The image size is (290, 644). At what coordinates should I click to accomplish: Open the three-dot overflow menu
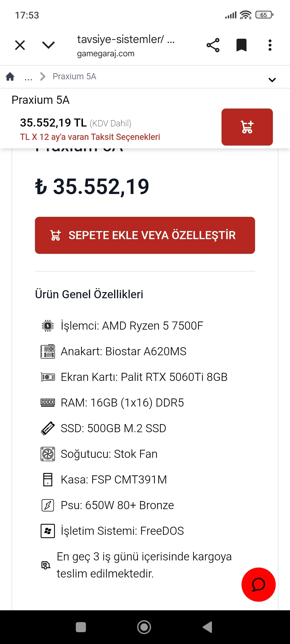(x=270, y=45)
